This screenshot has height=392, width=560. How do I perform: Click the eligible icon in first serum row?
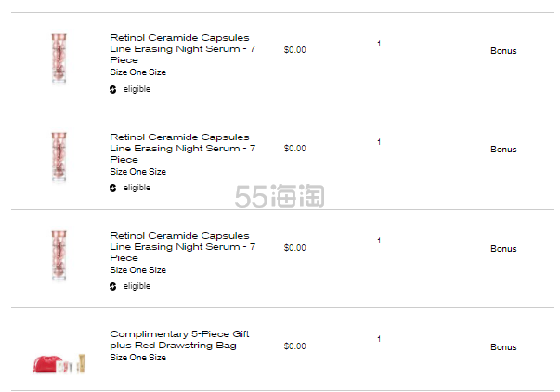click(x=113, y=90)
